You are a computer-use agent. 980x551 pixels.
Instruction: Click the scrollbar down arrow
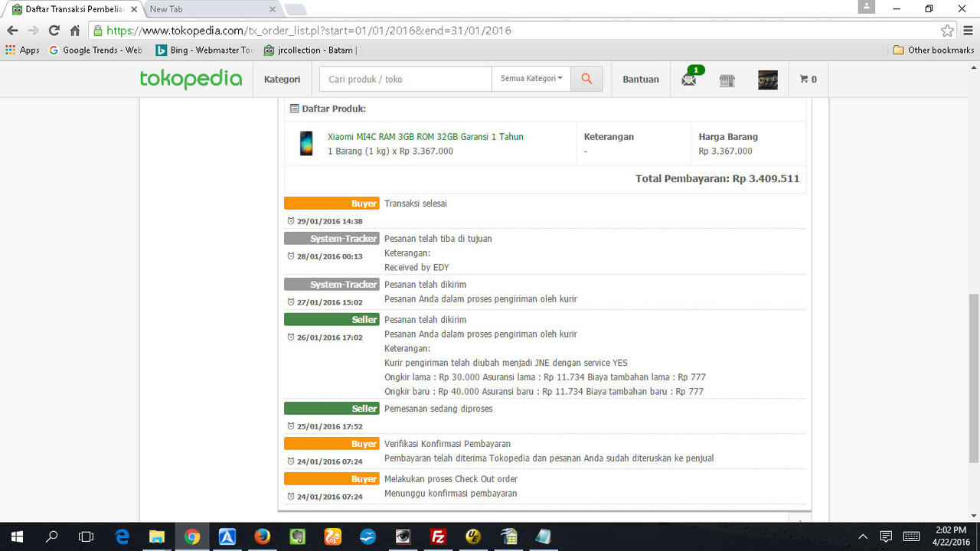point(973,515)
